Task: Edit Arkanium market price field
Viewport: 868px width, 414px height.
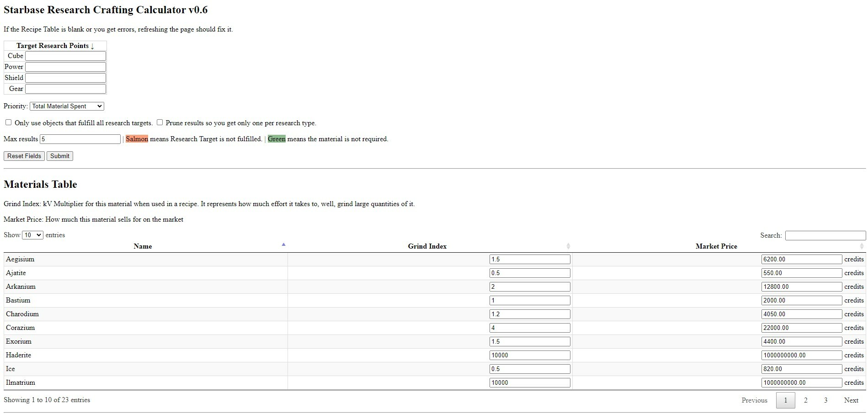Action: (801, 287)
